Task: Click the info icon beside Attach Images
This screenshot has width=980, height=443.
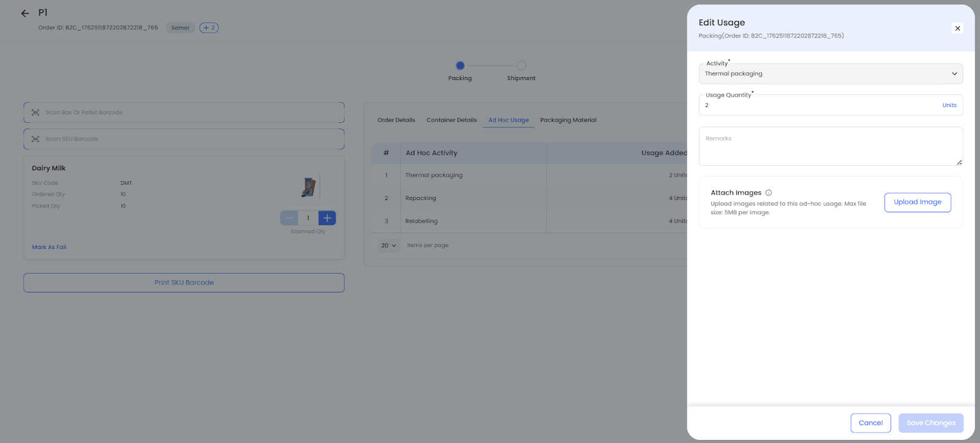Action: [x=769, y=193]
